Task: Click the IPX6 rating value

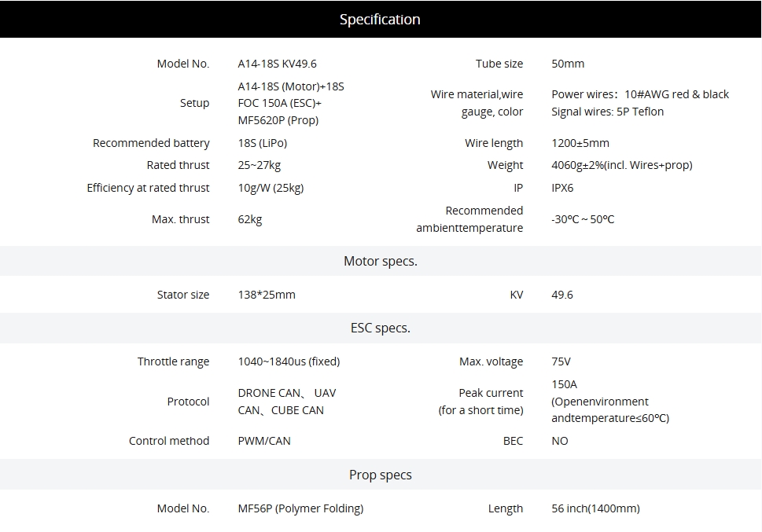Action: click(x=562, y=188)
